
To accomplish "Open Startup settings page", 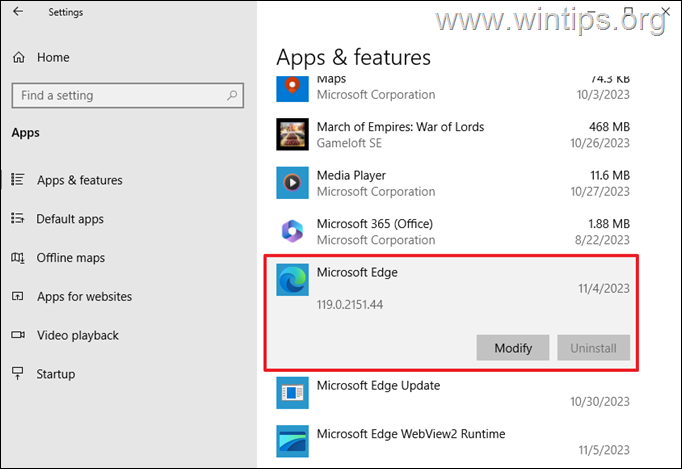I will coord(56,374).
